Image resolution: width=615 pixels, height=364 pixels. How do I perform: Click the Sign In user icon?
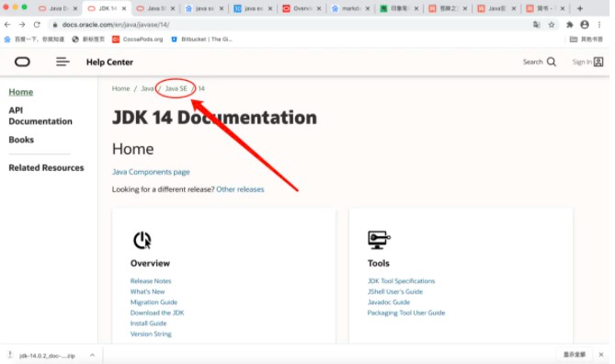click(x=598, y=62)
